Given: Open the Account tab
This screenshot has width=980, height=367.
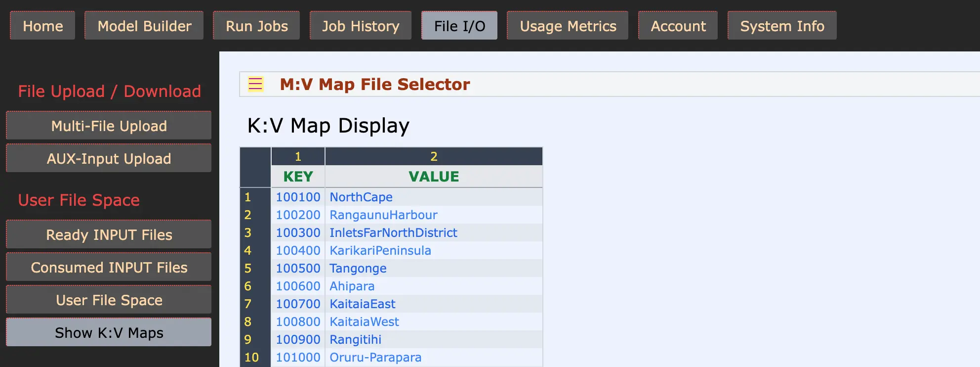Looking at the screenshot, I should click(678, 26).
